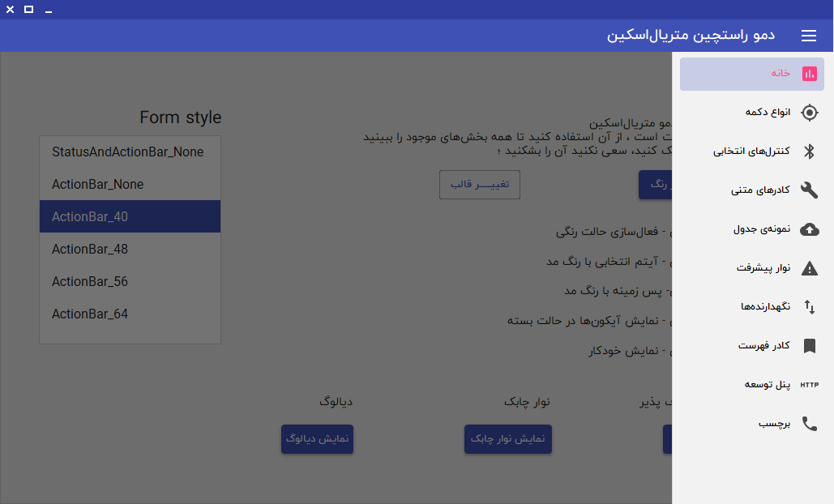Toggle نمایش آیکون‌ها در حالت بسته option
Viewport: 834px width, 504px height.
[589, 321]
